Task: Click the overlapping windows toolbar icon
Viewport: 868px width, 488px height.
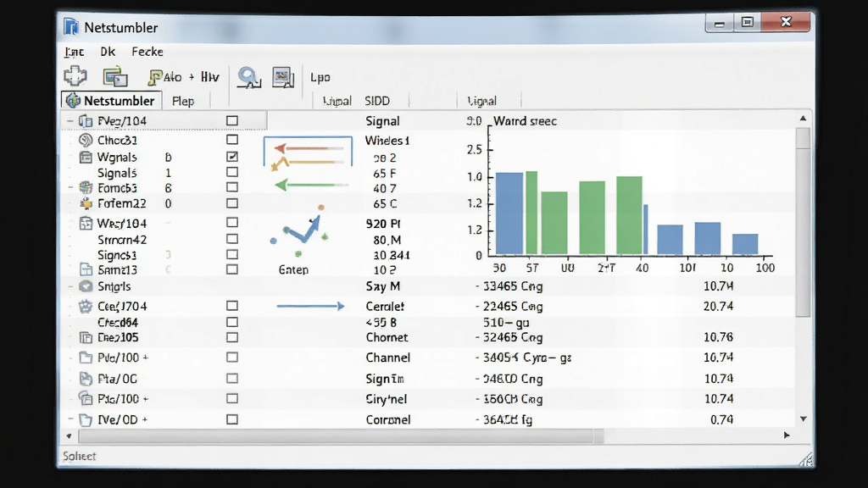Action: click(x=115, y=77)
